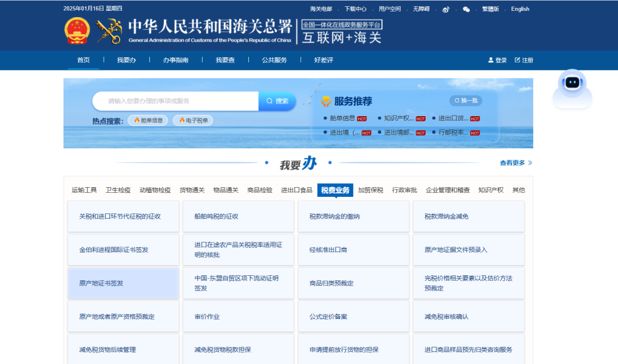Select the 知识产权 tab
Viewport: 618px width, 364px height.
click(491, 190)
